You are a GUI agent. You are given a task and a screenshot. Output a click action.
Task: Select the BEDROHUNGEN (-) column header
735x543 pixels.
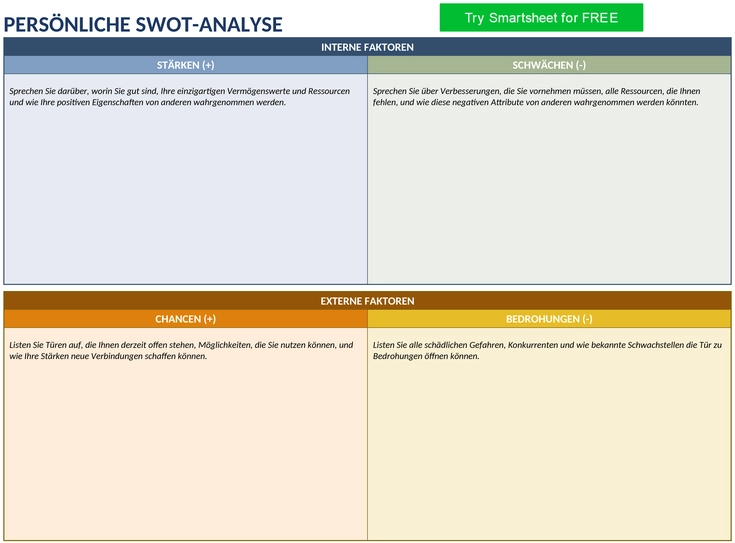549,319
